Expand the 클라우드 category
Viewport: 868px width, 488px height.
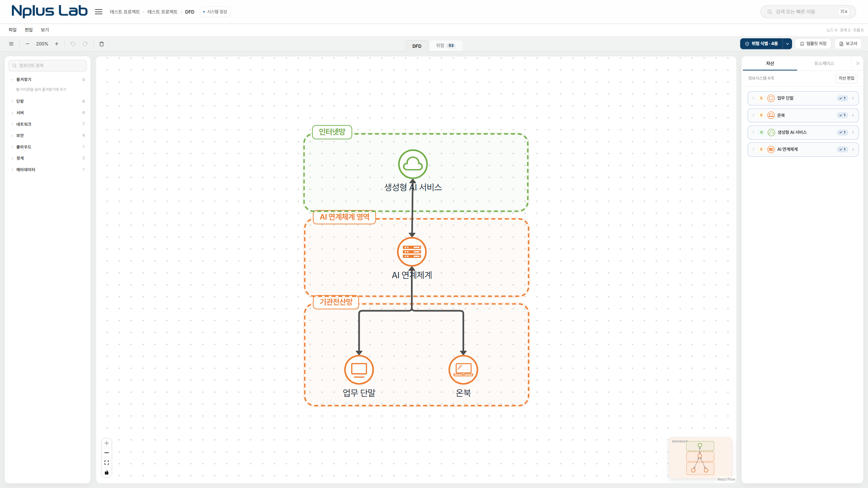click(12, 147)
